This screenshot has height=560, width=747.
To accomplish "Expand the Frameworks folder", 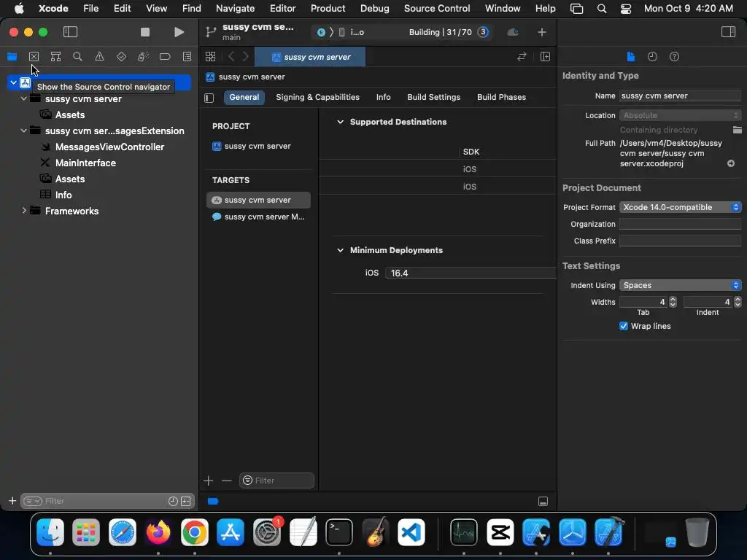I will click(24, 211).
